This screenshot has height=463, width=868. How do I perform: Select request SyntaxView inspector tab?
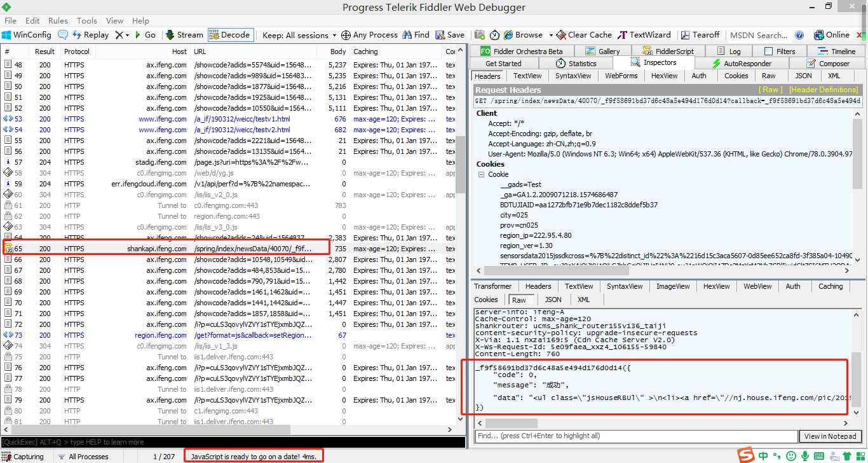pos(573,76)
